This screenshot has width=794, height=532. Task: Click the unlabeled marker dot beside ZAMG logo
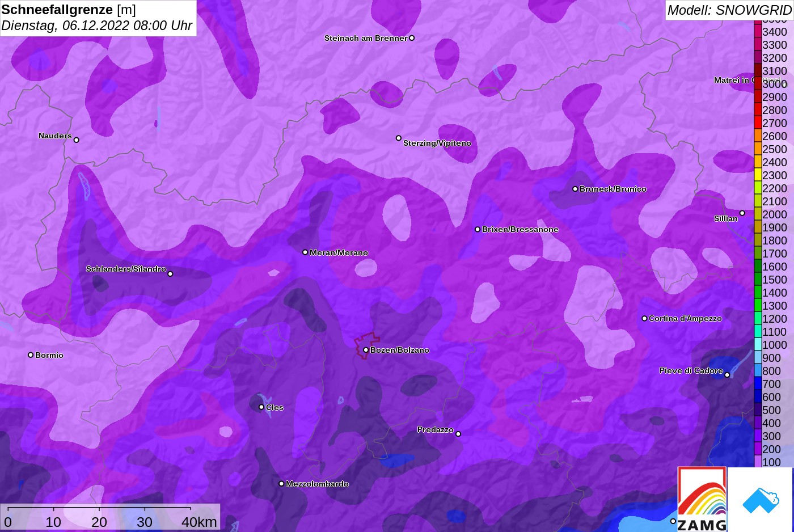coord(673,521)
